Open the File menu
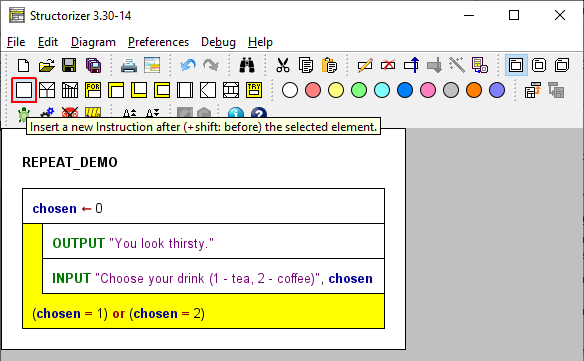 click(16, 42)
